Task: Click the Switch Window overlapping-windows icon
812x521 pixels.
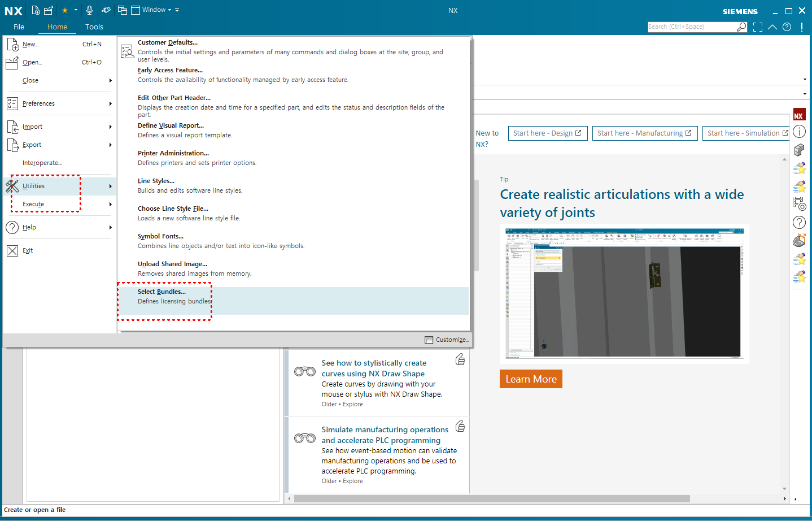Action: [123, 10]
